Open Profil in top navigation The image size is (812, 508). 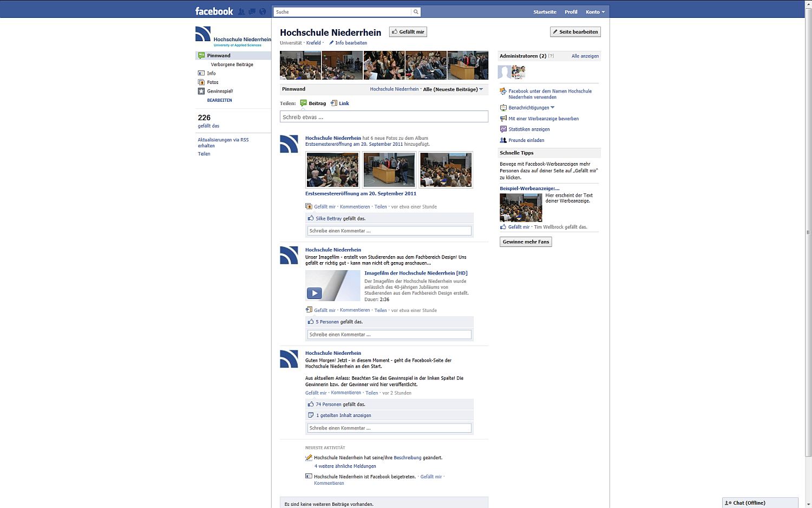coord(571,12)
